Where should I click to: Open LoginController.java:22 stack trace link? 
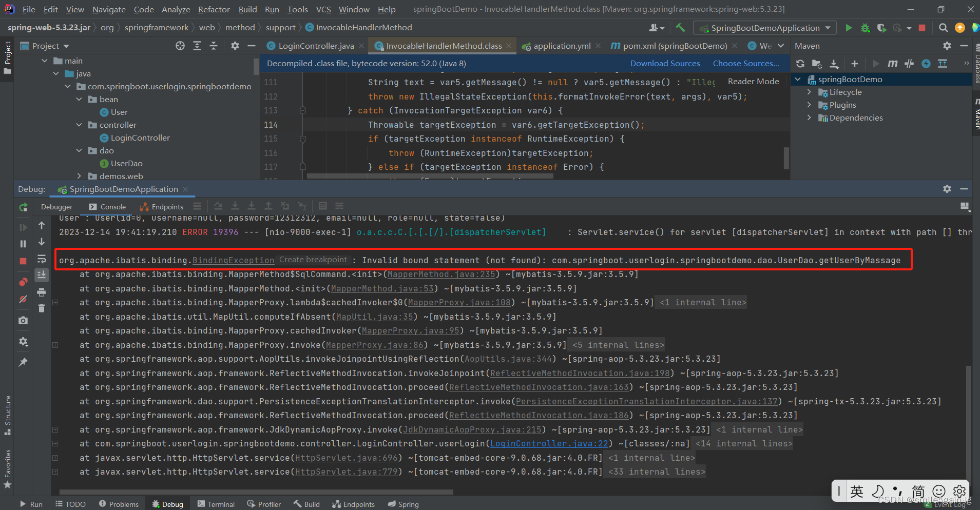point(549,443)
